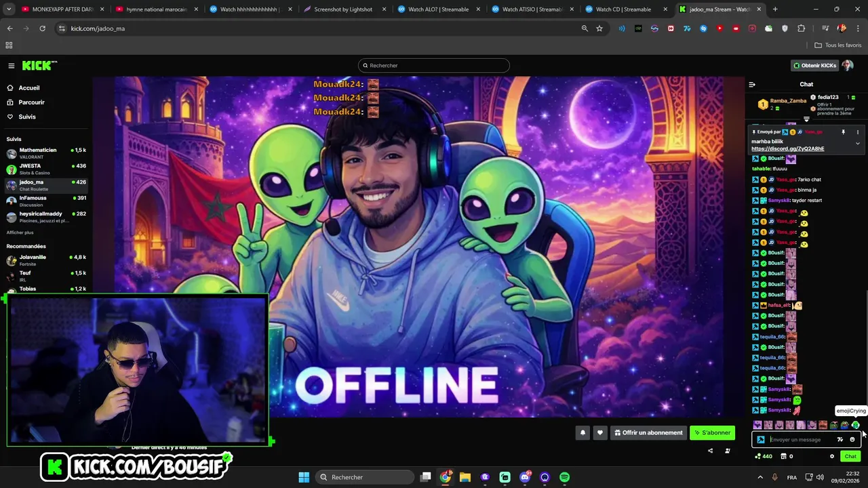This screenshot has width=868, height=488.
Task: Open the Chrome three-dot menu
Action: click(x=857, y=28)
